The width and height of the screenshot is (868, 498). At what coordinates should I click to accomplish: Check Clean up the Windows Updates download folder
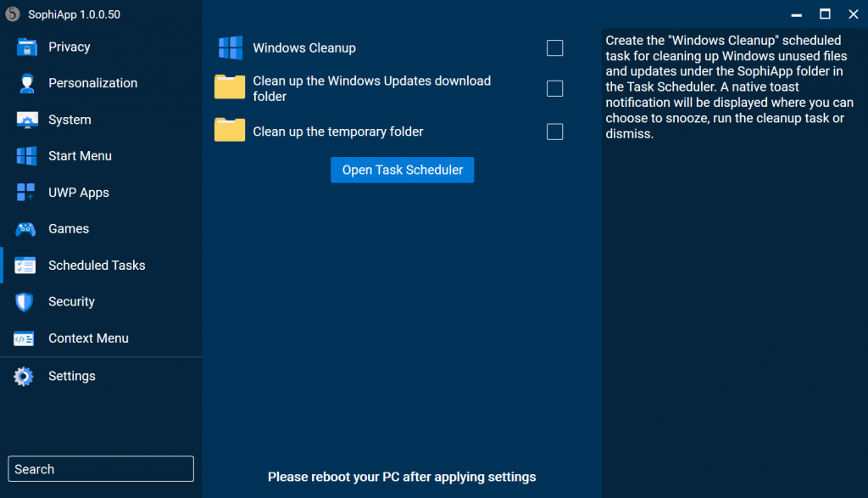(x=554, y=88)
